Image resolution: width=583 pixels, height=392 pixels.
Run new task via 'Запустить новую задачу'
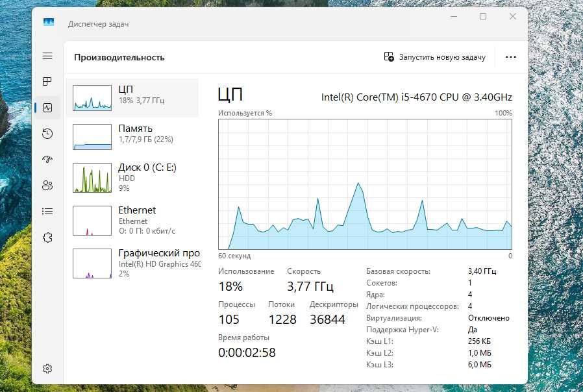pos(434,57)
